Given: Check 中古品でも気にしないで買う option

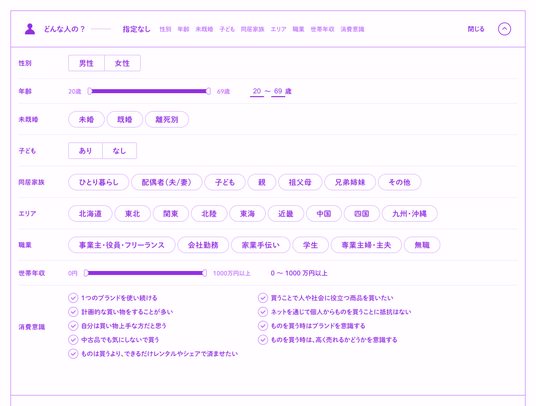Looking at the screenshot, I should [73, 340].
